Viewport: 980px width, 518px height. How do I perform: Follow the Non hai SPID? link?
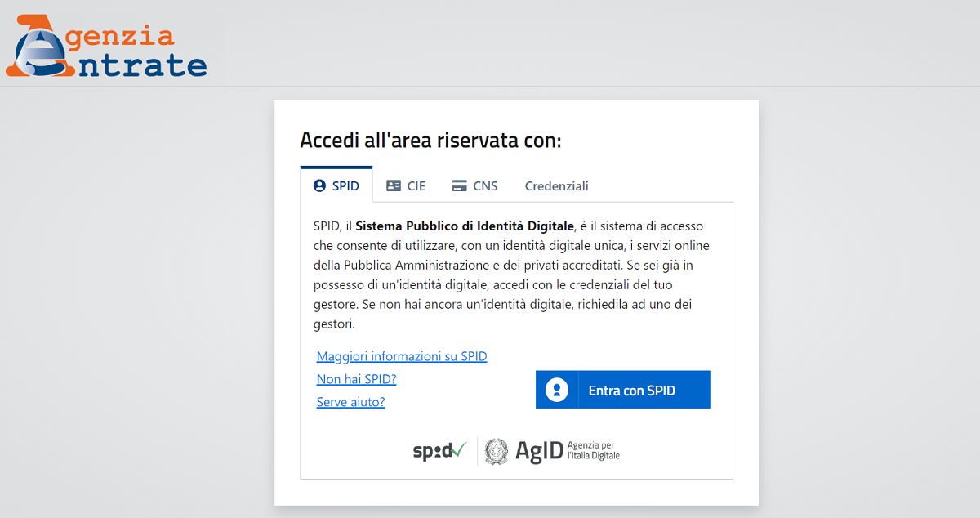356,379
